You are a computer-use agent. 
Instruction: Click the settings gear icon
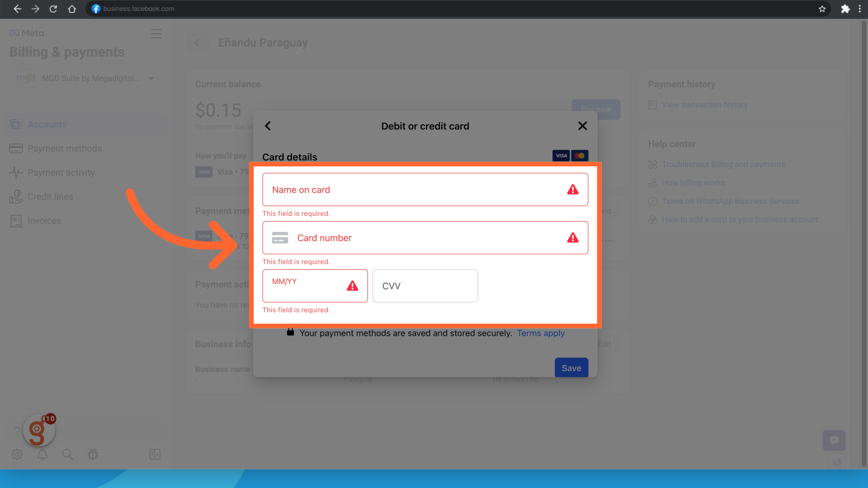(17, 454)
